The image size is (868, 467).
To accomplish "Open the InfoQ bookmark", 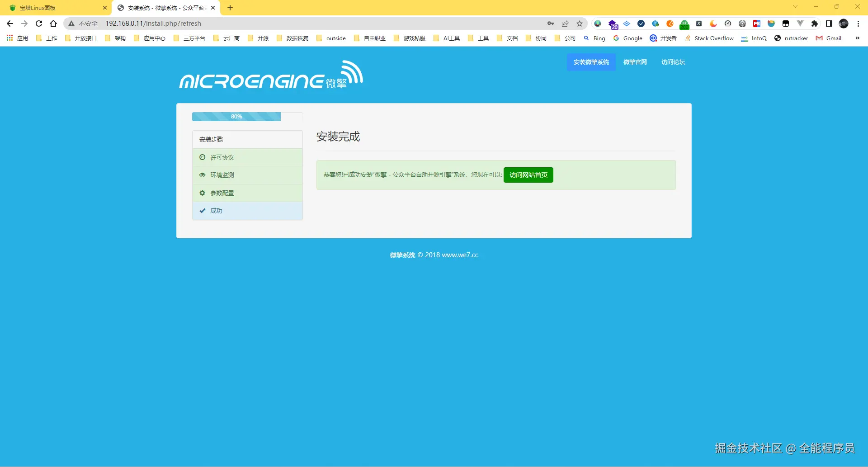I will tap(754, 38).
